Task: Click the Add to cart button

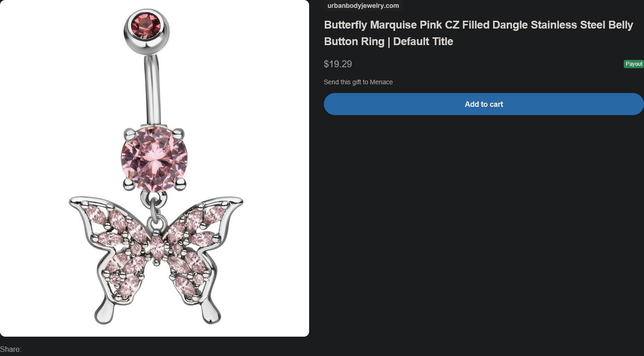Action: [483, 104]
